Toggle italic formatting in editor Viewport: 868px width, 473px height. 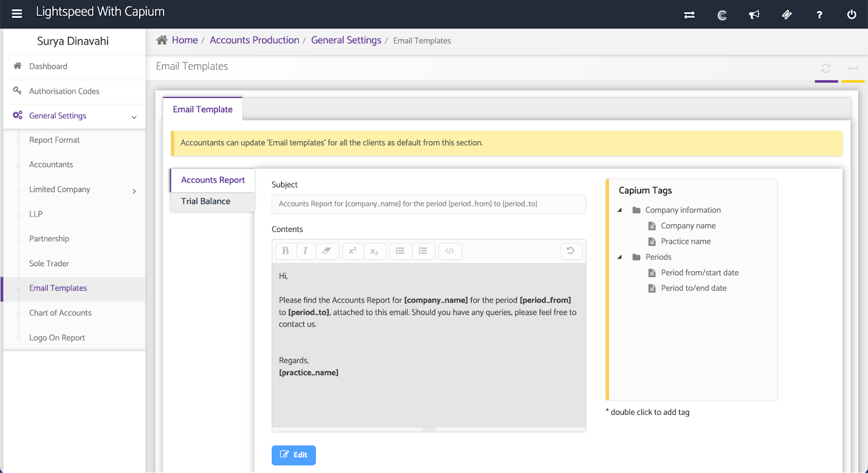click(305, 251)
